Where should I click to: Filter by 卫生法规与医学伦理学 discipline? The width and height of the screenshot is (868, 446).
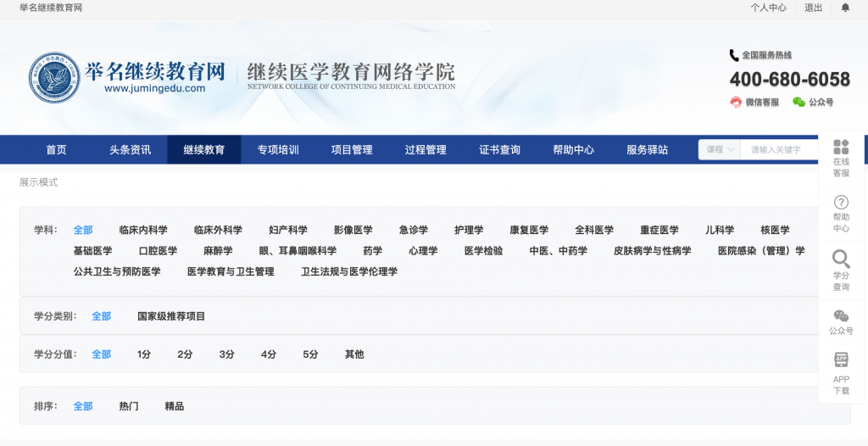click(349, 271)
